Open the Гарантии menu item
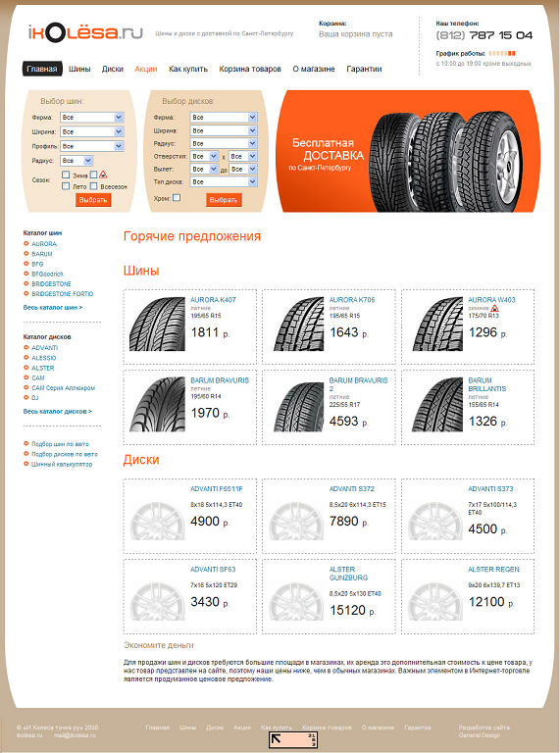The width and height of the screenshot is (560, 753). pos(364,69)
